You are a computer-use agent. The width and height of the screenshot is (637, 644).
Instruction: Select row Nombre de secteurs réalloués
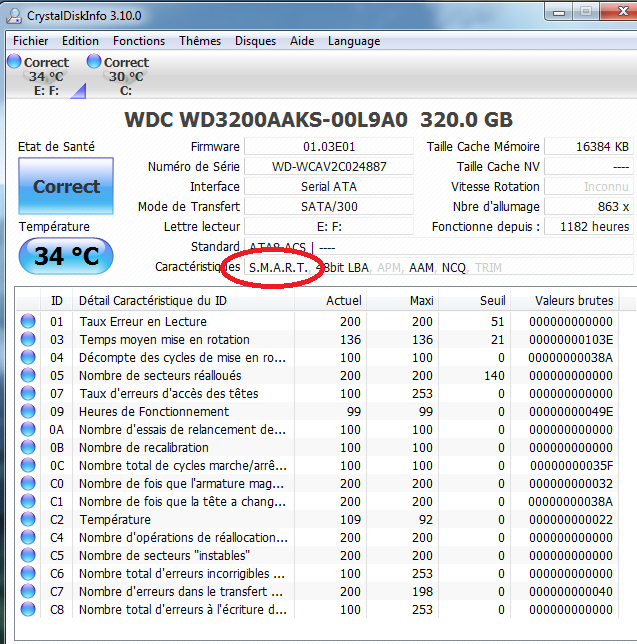pos(317,375)
